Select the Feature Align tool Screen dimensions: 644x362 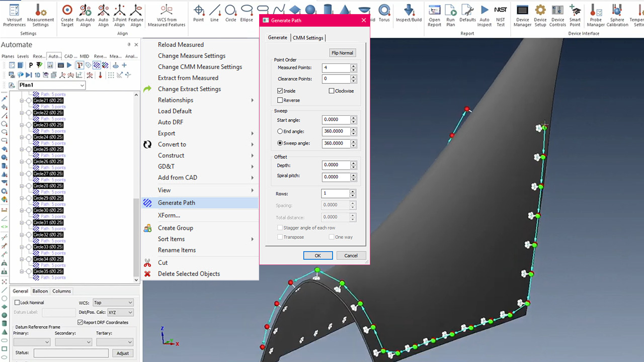[x=136, y=16]
